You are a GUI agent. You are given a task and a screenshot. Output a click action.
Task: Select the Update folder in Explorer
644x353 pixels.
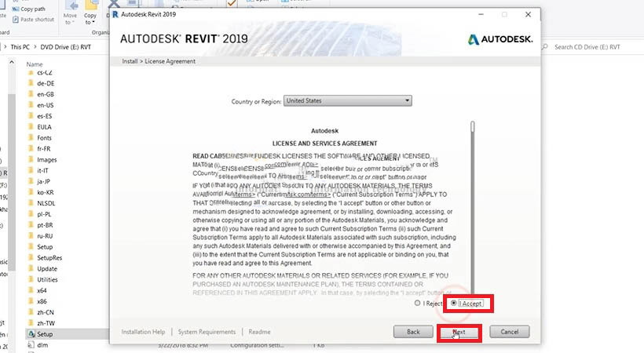[47, 269]
